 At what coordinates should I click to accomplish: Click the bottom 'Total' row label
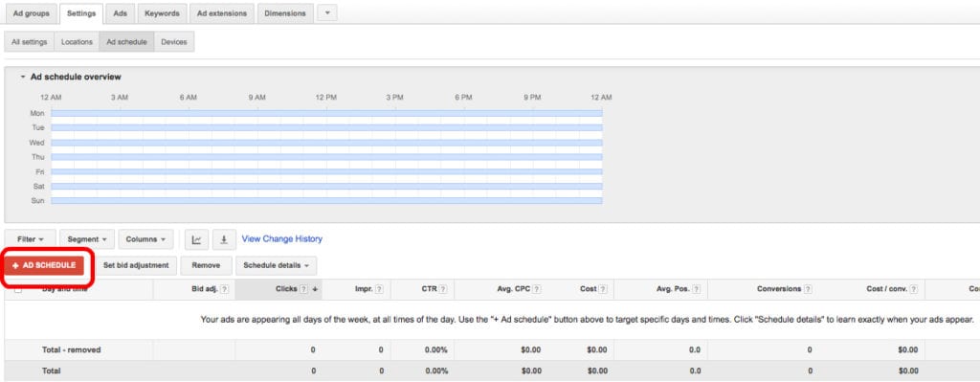[52, 371]
